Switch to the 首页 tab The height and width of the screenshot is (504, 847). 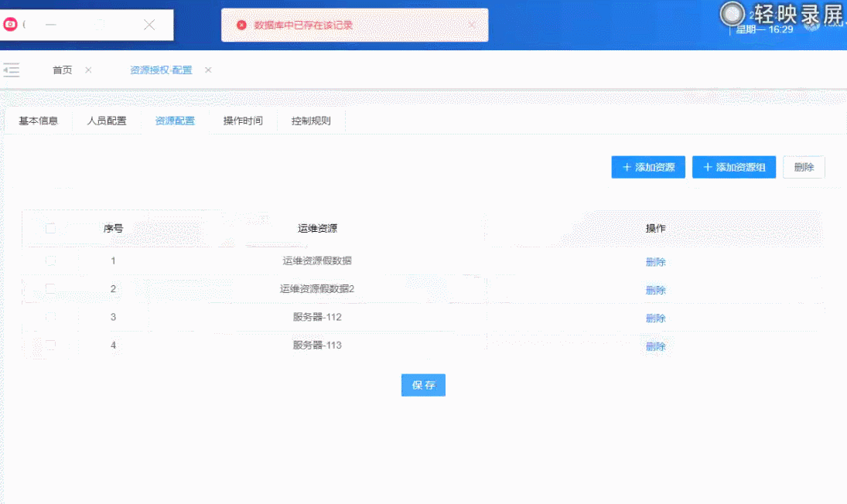click(62, 70)
